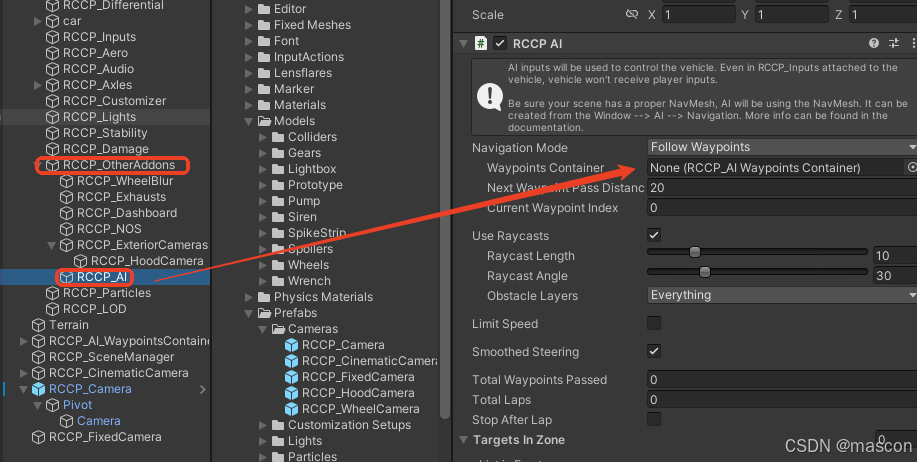This screenshot has width=917, height=462.
Task: Select RCCP_HoodCamera under ExteriorCameras in the hierarchy
Action: 139,261
